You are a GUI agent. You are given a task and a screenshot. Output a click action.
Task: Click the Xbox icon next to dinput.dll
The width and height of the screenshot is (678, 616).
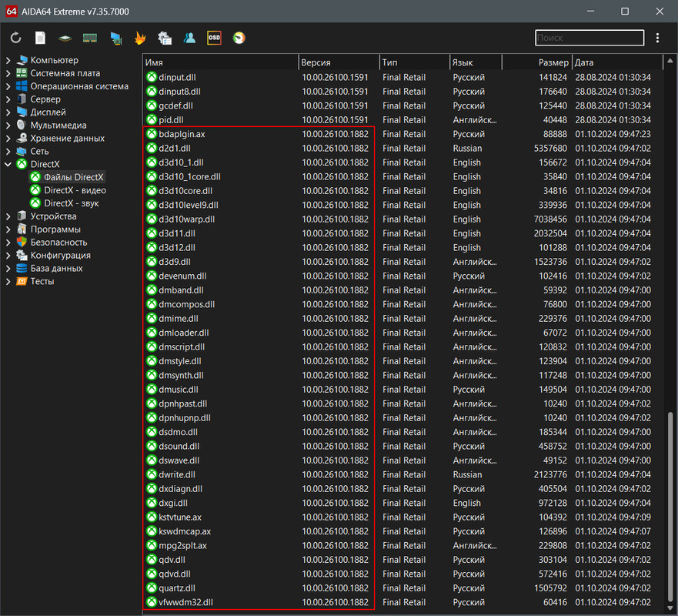click(x=152, y=78)
